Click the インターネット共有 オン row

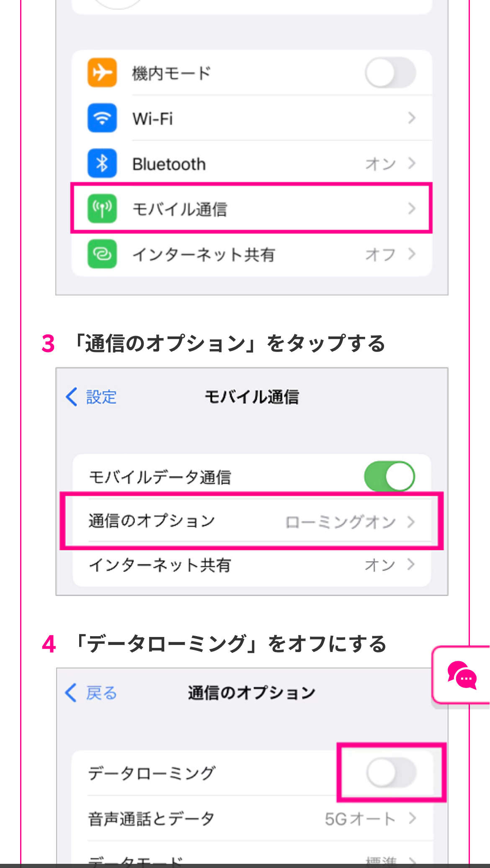251,565
